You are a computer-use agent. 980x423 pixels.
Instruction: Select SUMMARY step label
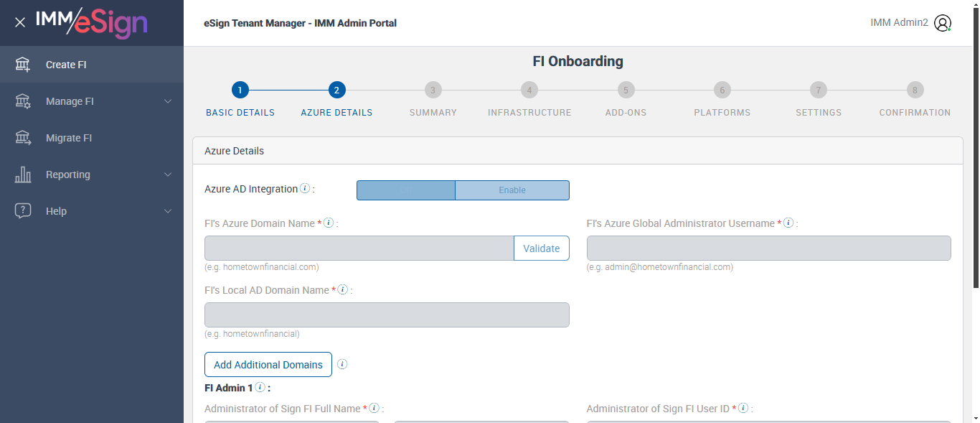433,113
